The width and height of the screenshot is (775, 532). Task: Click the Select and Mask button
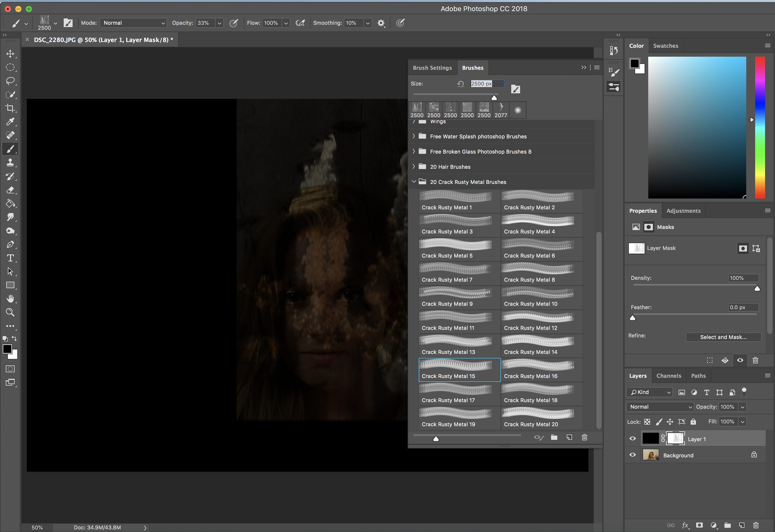coord(723,337)
